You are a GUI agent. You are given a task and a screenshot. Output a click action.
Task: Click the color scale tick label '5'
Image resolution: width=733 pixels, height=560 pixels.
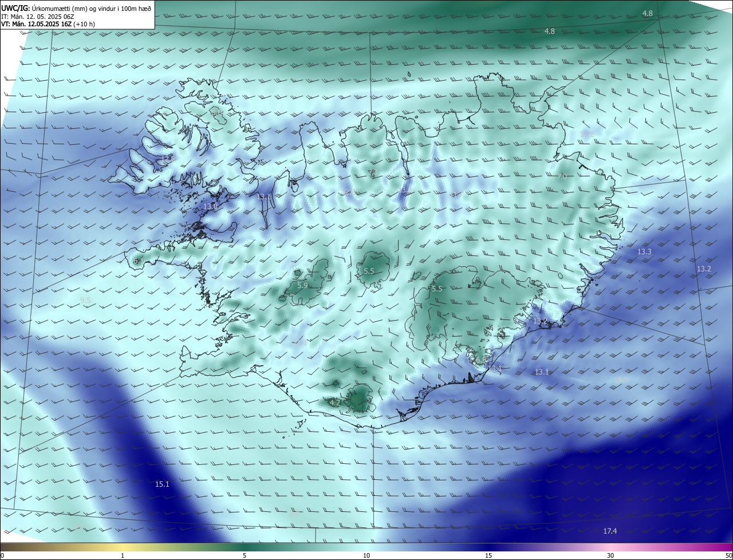pos(245,555)
